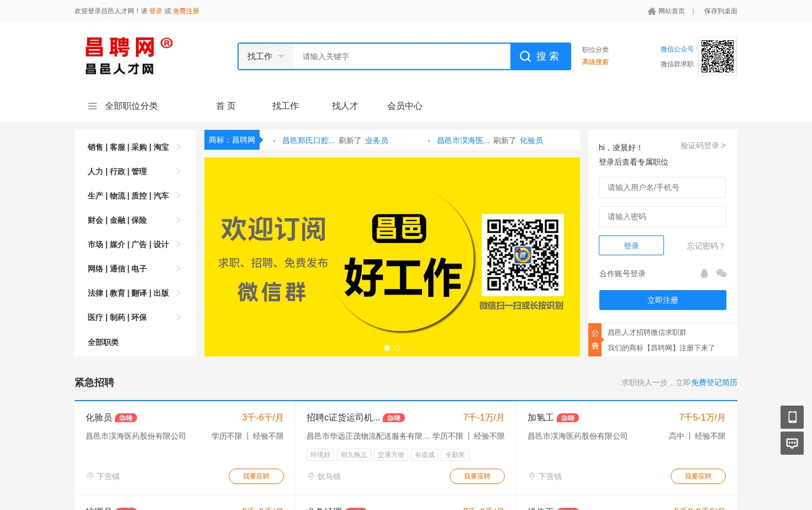The image size is (812, 510).
Task: Click 我要应聘 for the 化验员 job
Action: (256, 476)
